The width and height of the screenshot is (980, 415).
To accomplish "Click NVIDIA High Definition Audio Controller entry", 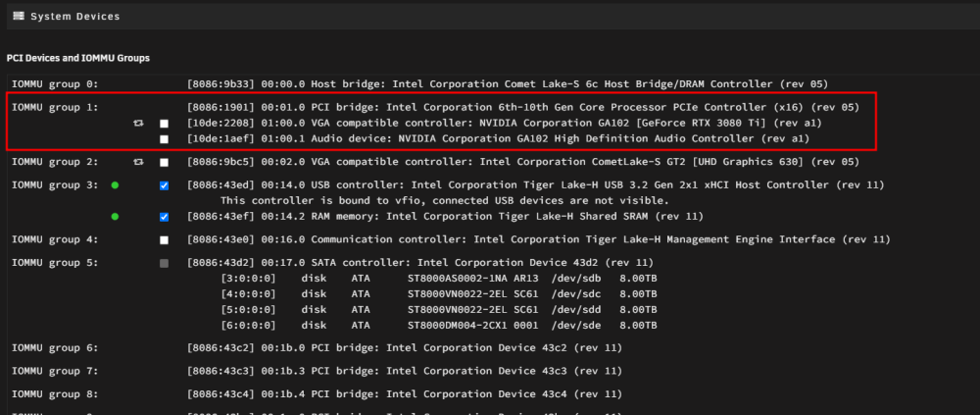I will coord(498,139).
